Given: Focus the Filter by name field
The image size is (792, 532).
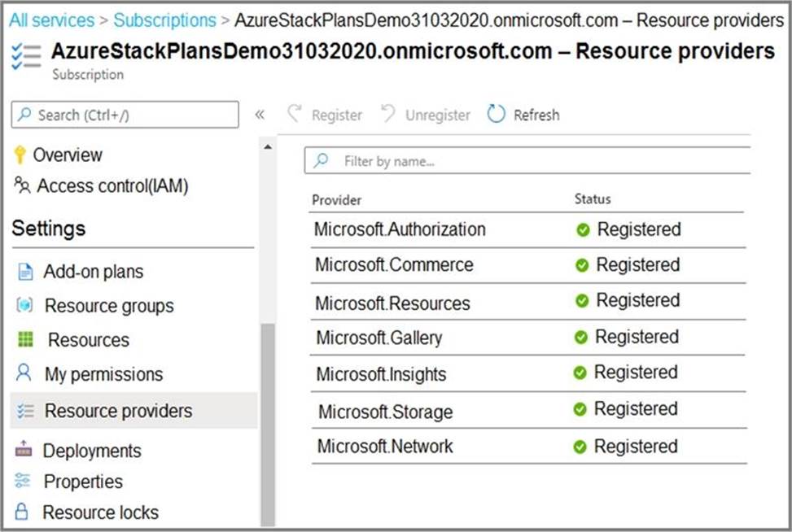Looking at the screenshot, I should (527, 160).
